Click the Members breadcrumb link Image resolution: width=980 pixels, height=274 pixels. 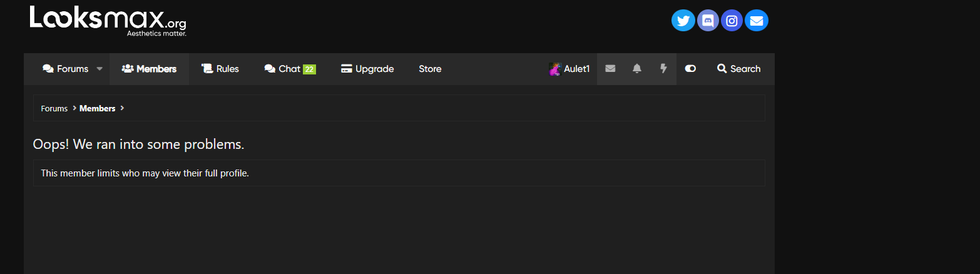(98, 108)
